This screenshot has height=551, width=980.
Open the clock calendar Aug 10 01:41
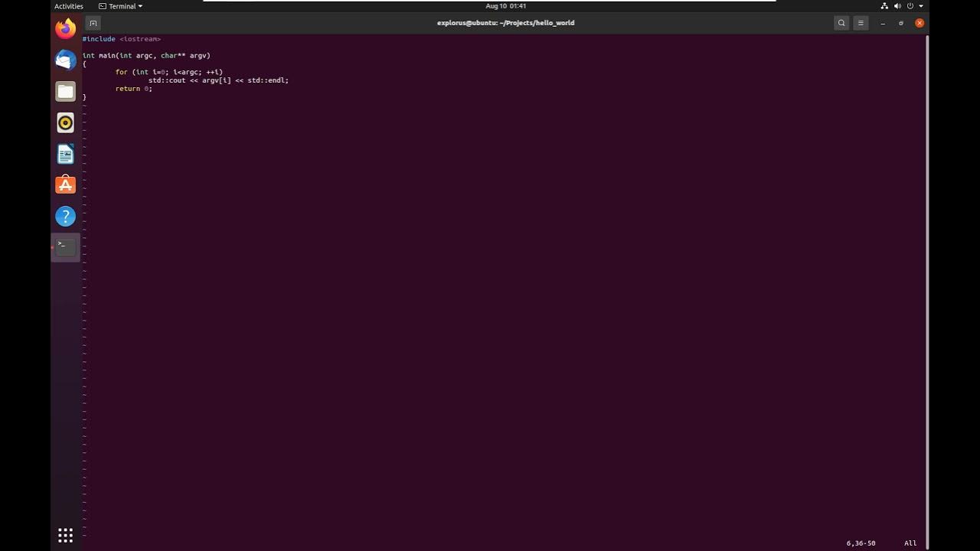506,6
